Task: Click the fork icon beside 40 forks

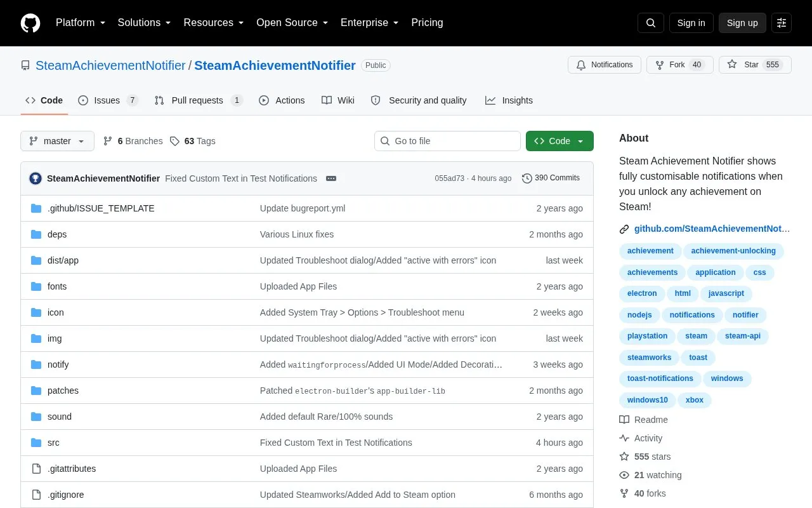Action: tap(624, 493)
